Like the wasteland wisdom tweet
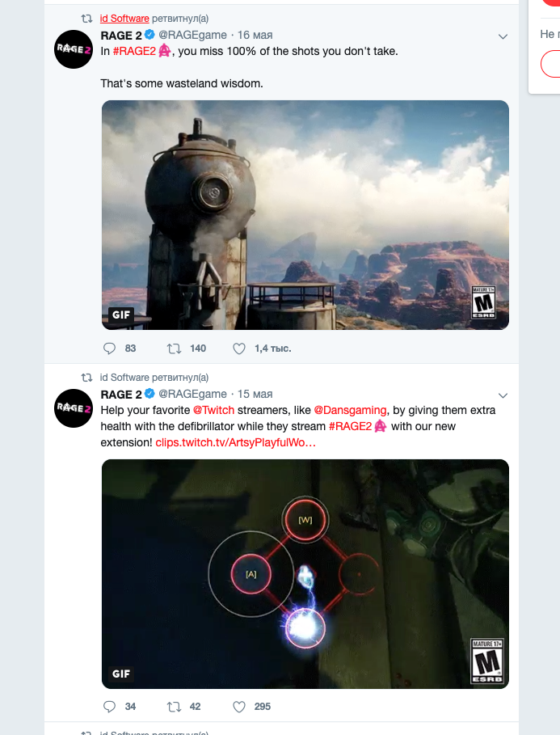560x735 pixels. coord(238,348)
